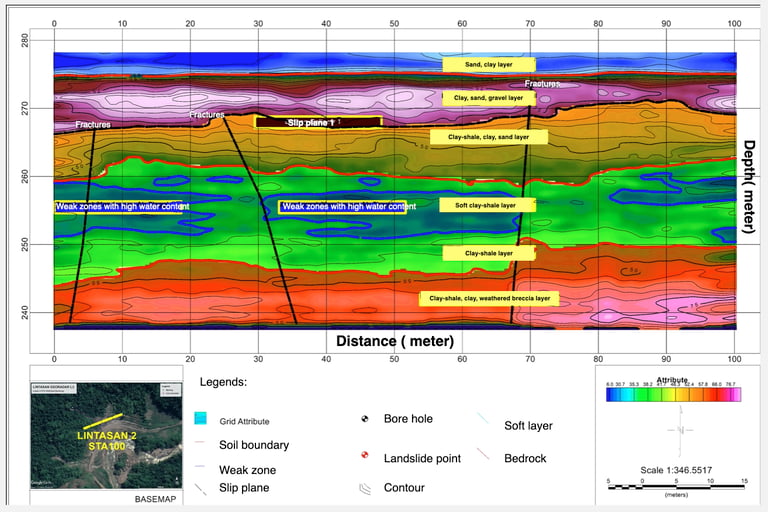Click the blue end of the Attribute color bar
This screenshot has height=512, width=768.
tap(610, 394)
